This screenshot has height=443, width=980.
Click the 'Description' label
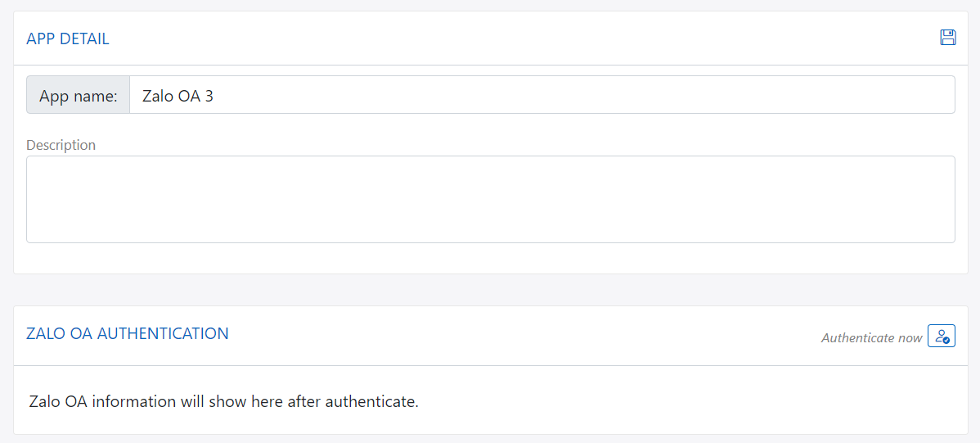pos(61,145)
